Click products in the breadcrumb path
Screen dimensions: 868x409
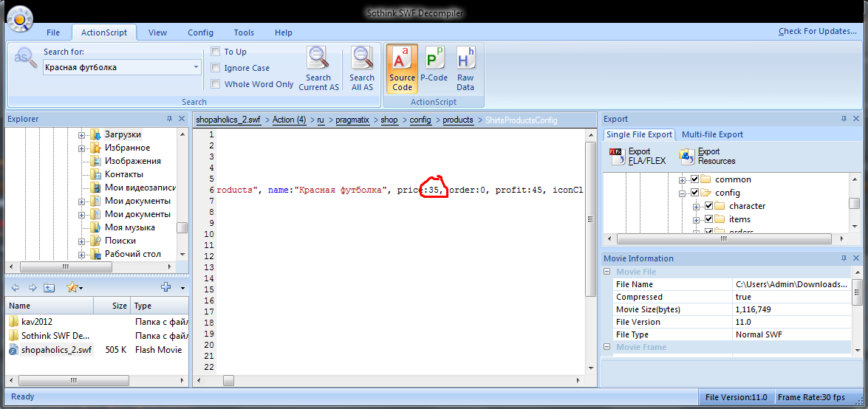click(458, 120)
